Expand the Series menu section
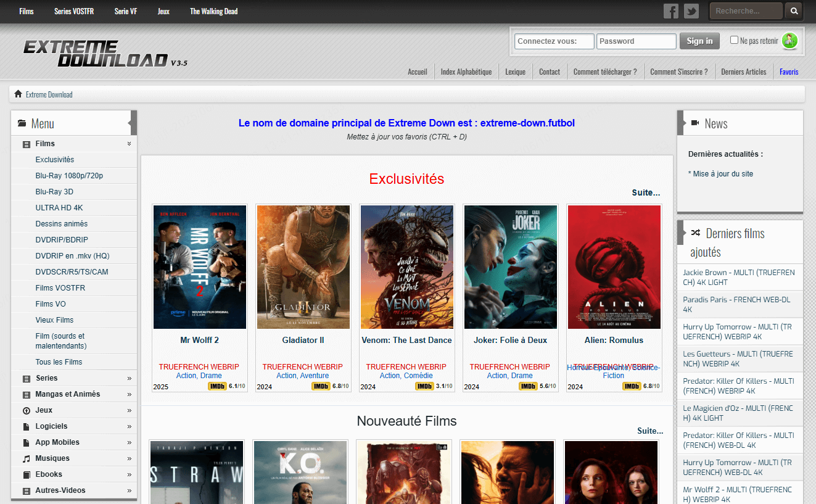This screenshot has width=816, height=504. click(129, 378)
